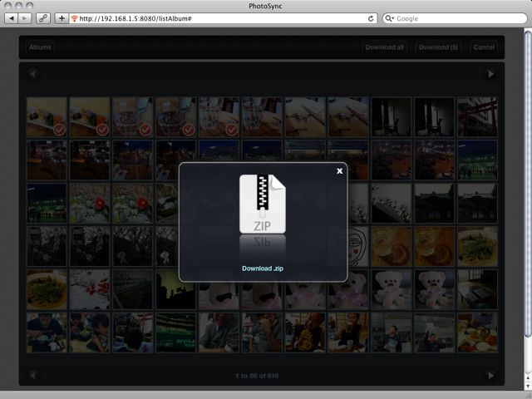Go back with the browser back arrow
This screenshot has height=399, width=532.
tap(11, 18)
